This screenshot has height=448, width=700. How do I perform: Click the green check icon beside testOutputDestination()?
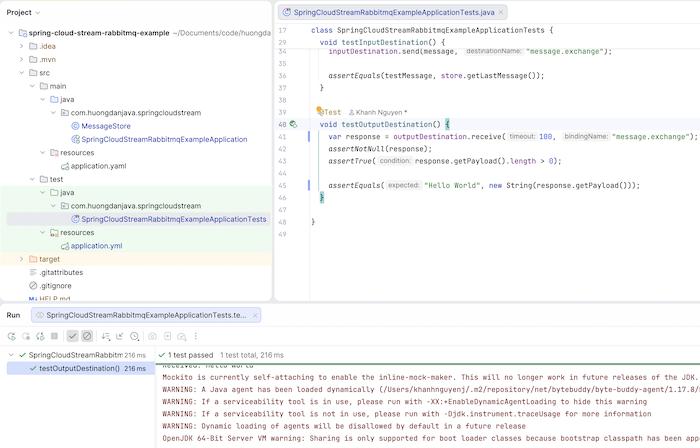pyautogui.click(x=33, y=369)
